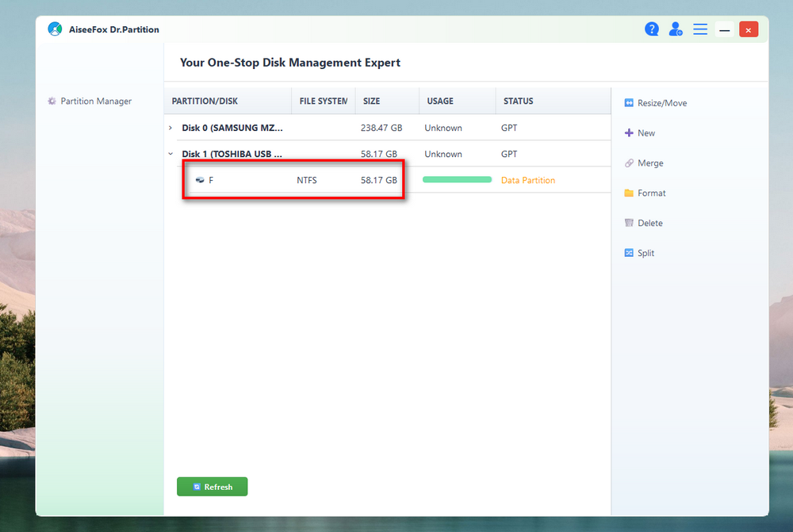The image size is (793, 532).
Task: Open the help question mark icon
Action: [x=652, y=29]
